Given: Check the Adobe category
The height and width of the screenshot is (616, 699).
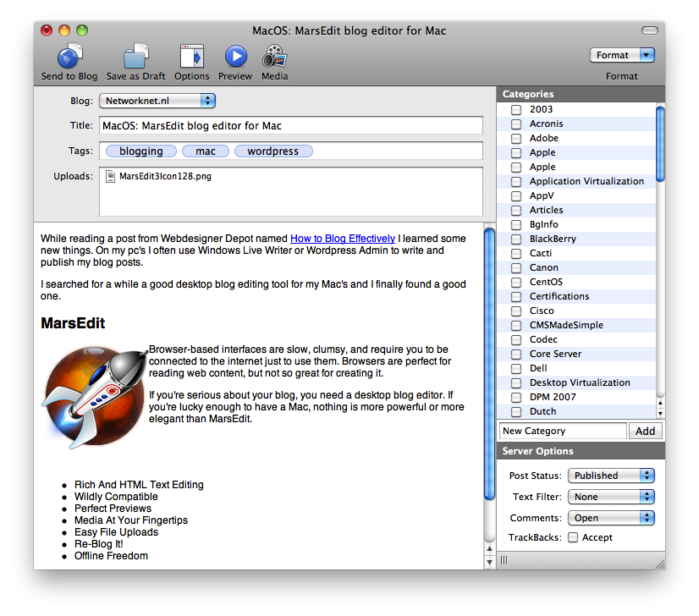Looking at the screenshot, I should coord(516,138).
